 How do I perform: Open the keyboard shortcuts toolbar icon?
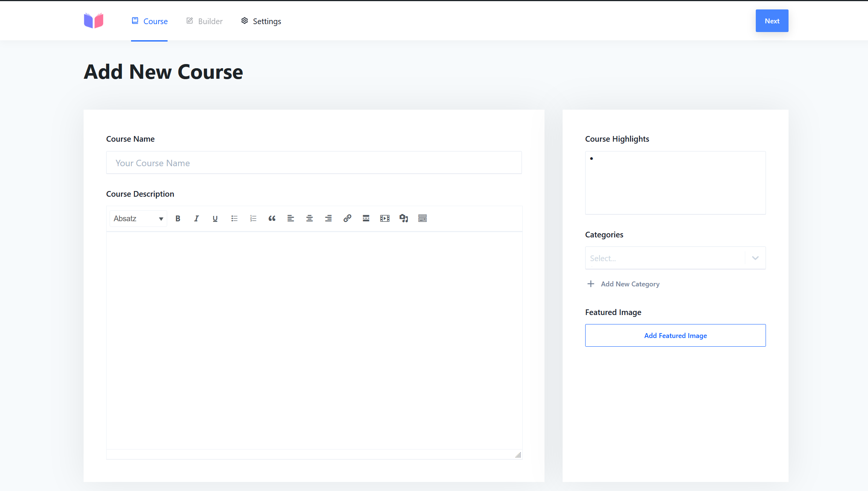coord(422,218)
